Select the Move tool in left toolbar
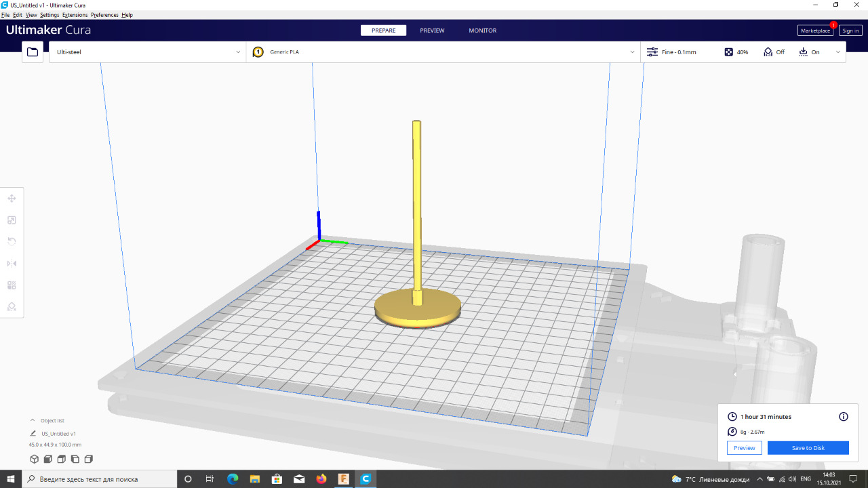868x488 pixels. tap(12, 199)
